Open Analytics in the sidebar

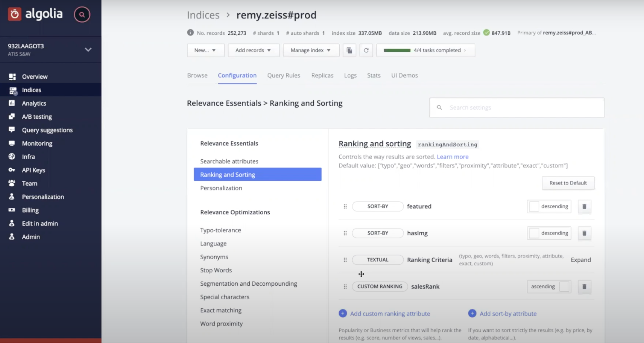coord(34,103)
